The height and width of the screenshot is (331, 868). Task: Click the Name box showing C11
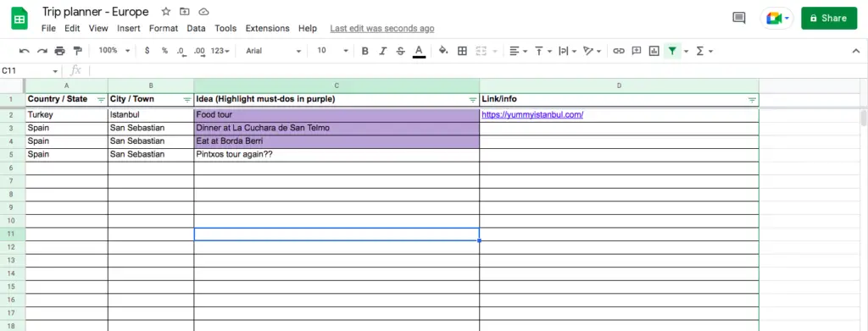pos(30,71)
